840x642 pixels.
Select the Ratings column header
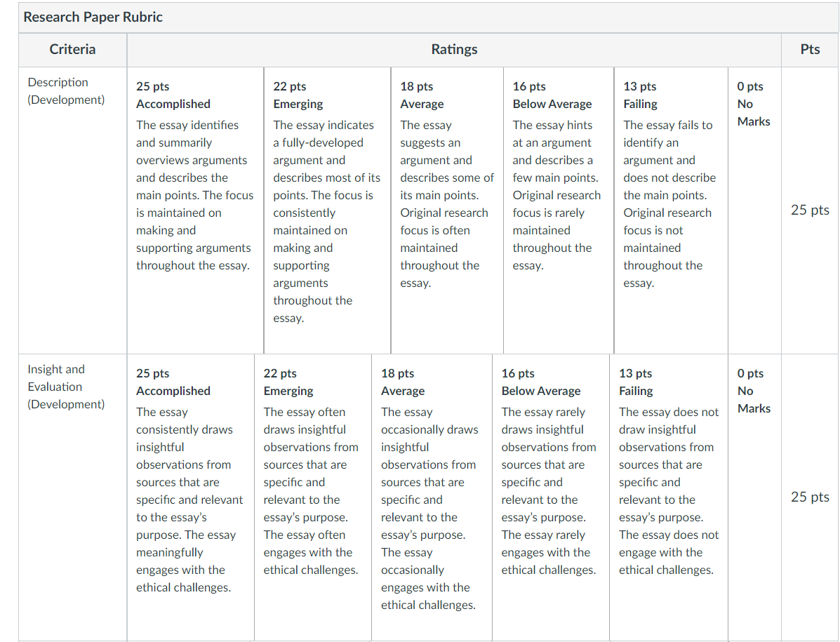[x=454, y=50]
